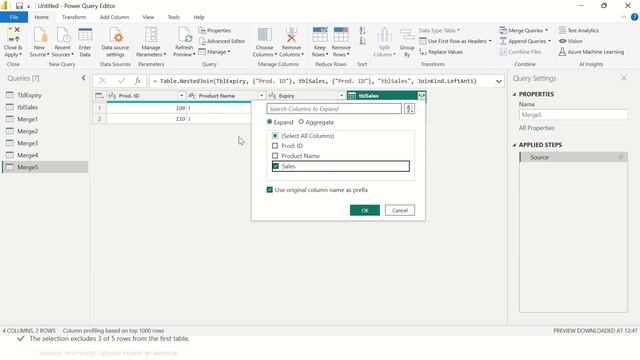This screenshot has height=360, width=640.
Task: Click Choose Columns icon
Action: pos(264,35)
